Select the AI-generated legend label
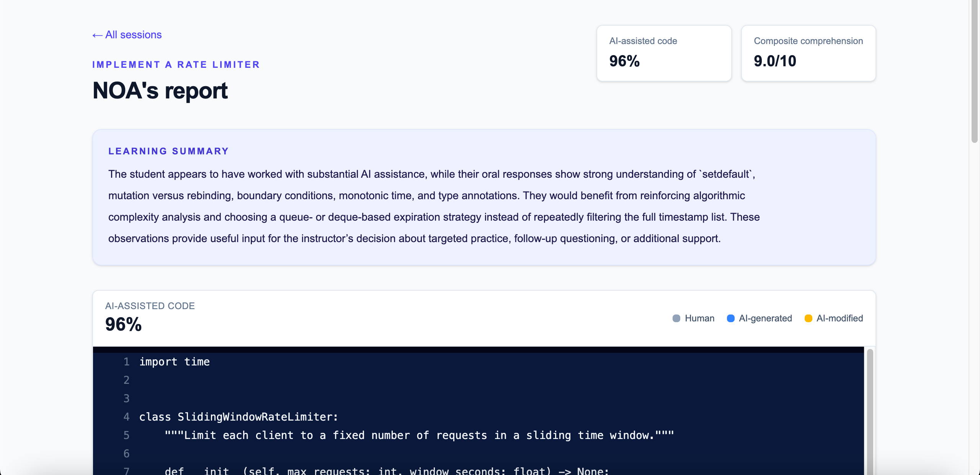Viewport: 980px width, 475px height. tap(765, 318)
